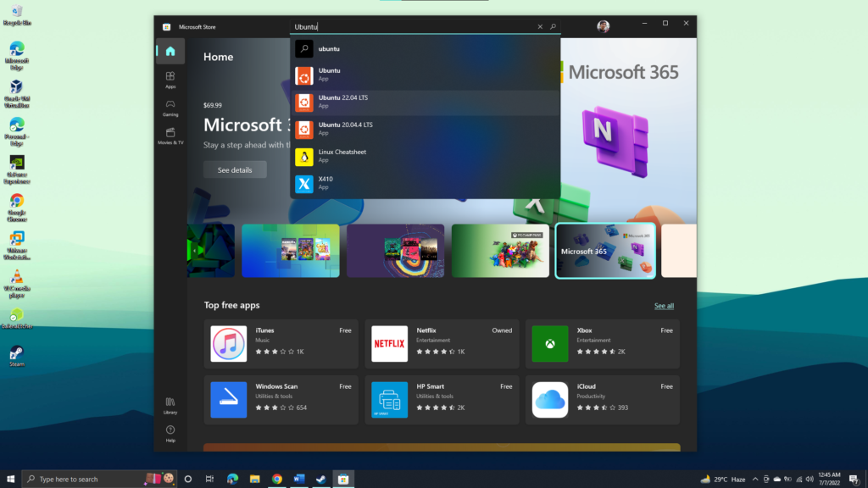Open the HP Smart app card
This screenshot has height=488, width=868.
pyautogui.click(x=442, y=400)
